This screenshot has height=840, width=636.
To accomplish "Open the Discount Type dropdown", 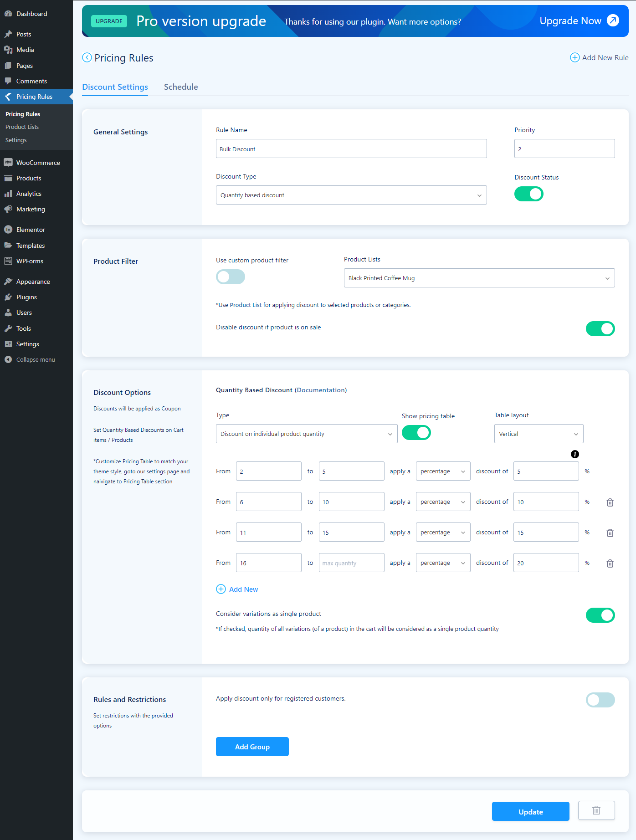I will point(351,195).
